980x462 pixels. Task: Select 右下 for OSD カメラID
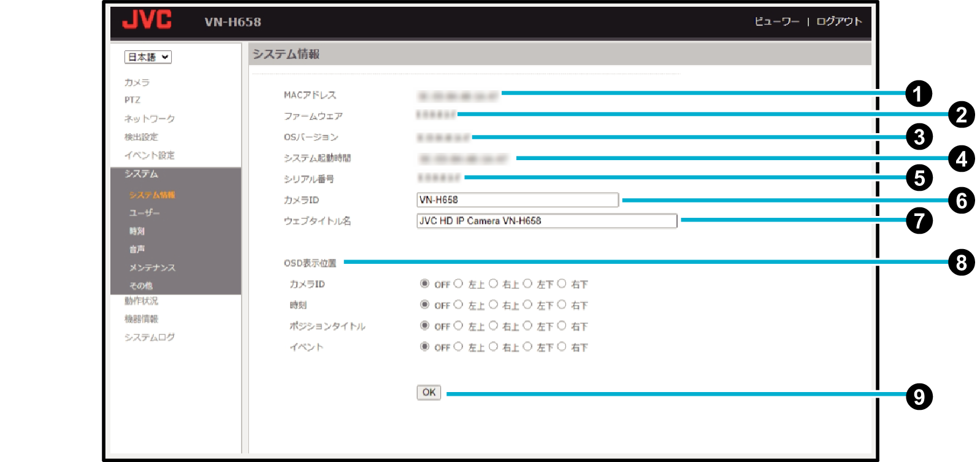(561, 283)
